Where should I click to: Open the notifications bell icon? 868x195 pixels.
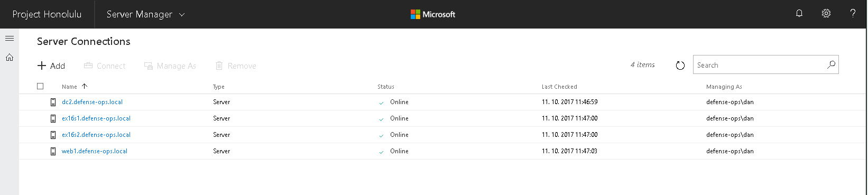[799, 14]
